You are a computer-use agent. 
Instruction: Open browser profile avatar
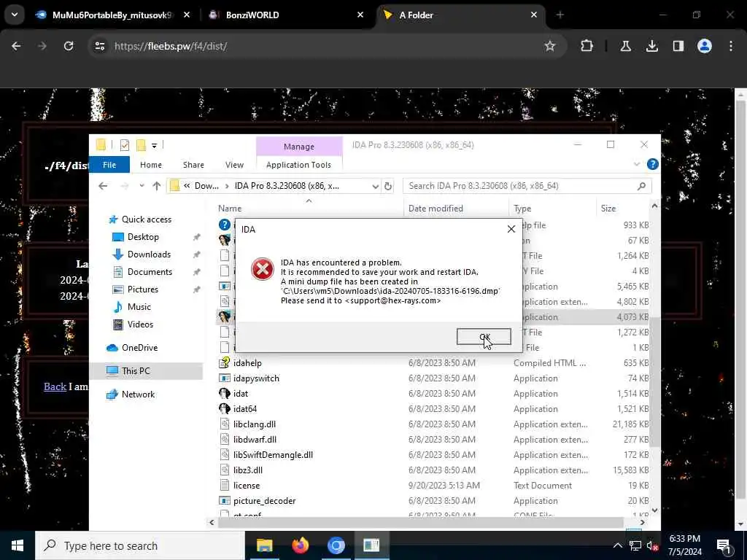coord(704,46)
